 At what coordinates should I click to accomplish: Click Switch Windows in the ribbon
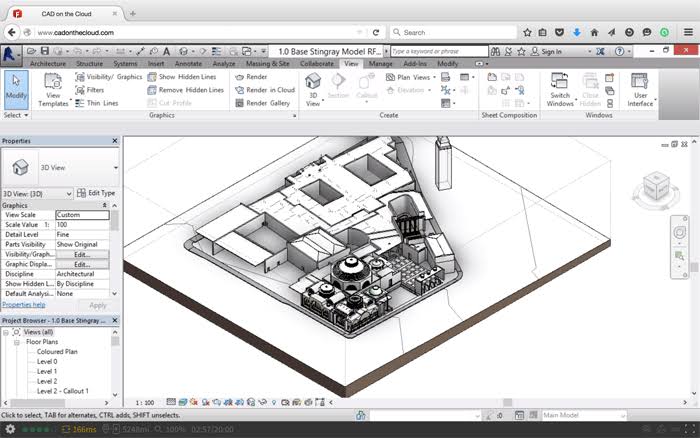pyautogui.click(x=560, y=90)
